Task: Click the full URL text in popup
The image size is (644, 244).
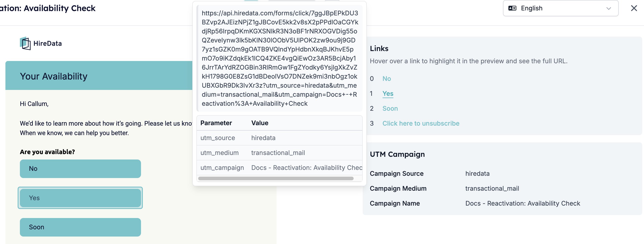Action: (280, 58)
